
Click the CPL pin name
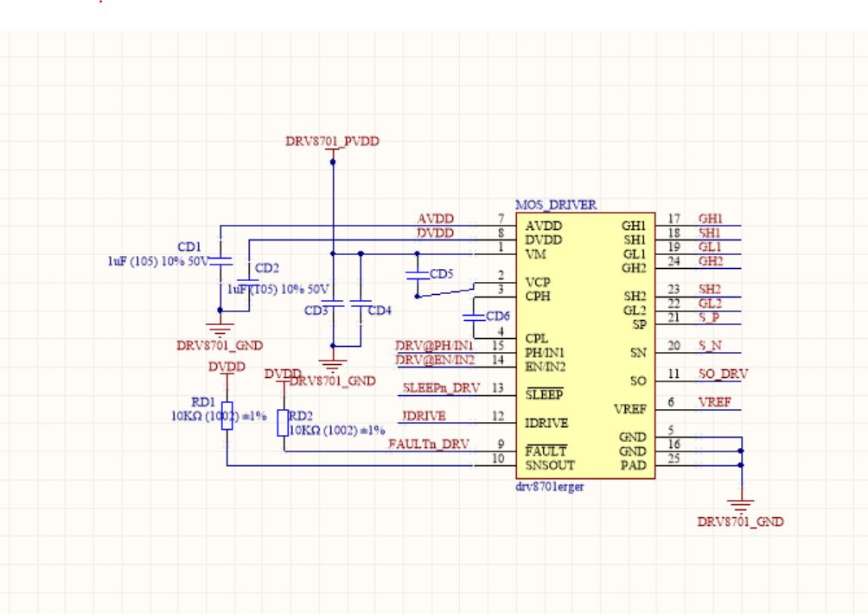coord(536,338)
